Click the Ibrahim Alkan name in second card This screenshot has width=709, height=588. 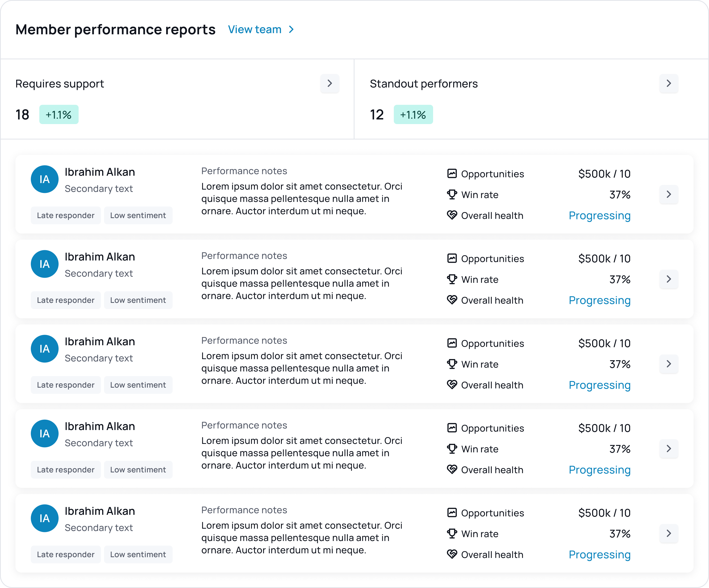100,257
